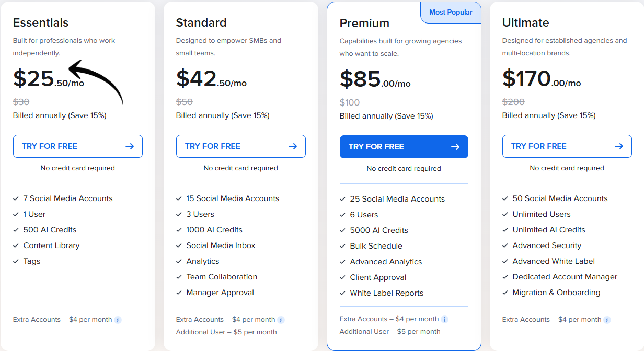Screen dimensions: 644x351
Task: Click the info icon beside Standard Extra Accounts
Action: [x=281, y=320]
